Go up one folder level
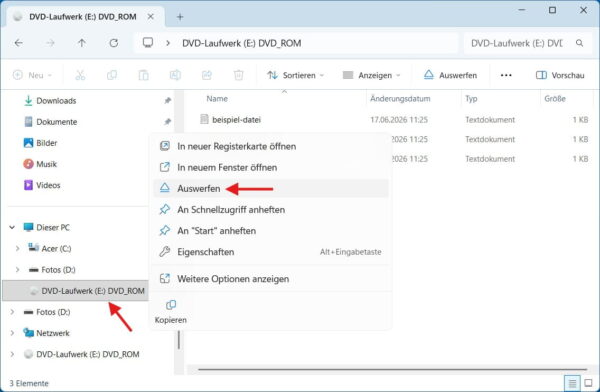Image resolution: width=600 pixels, height=392 pixels. 82,43
